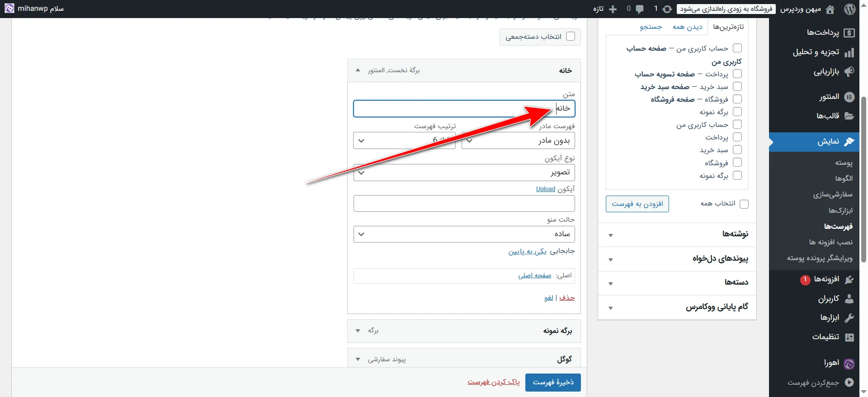This screenshot has width=868, height=397.
Task: Click the آیکون URL input field
Action: click(464, 203)
